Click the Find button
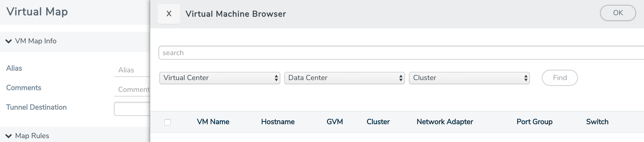 (x=560, y=78)
